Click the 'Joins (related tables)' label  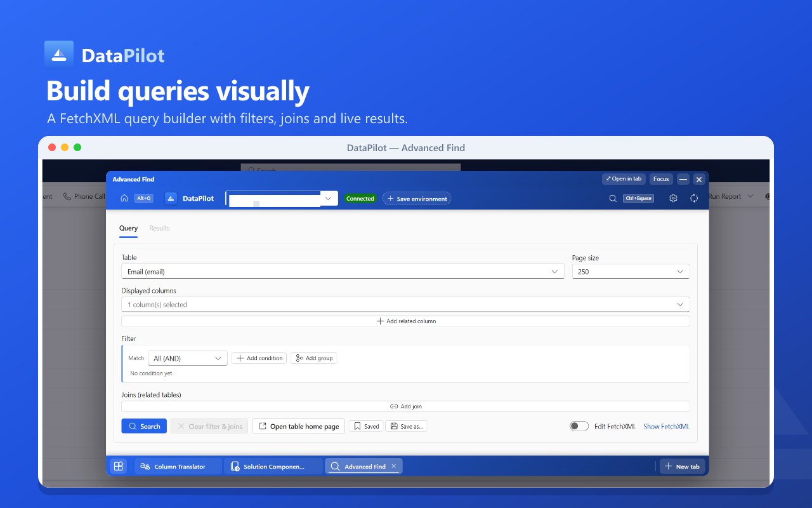tap(152, 394)
